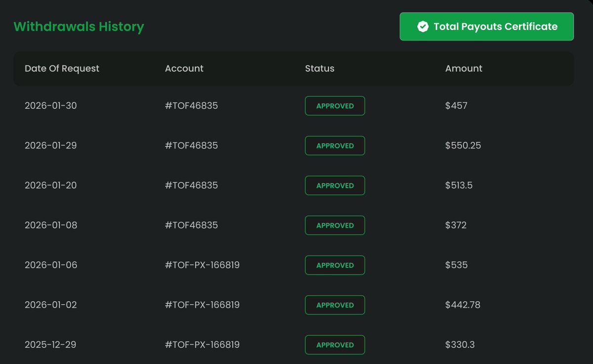The height and width of the screenshot is (364, 593).
Task: Click account #TOF-PX-166819 in the 2025-12-29 row
Action: (202, 345)
